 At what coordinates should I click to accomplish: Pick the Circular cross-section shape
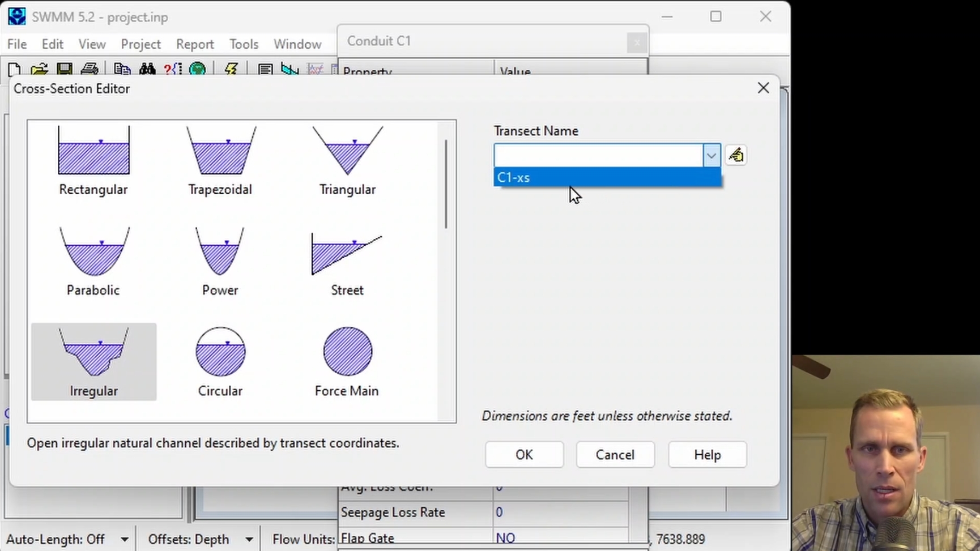220,362
